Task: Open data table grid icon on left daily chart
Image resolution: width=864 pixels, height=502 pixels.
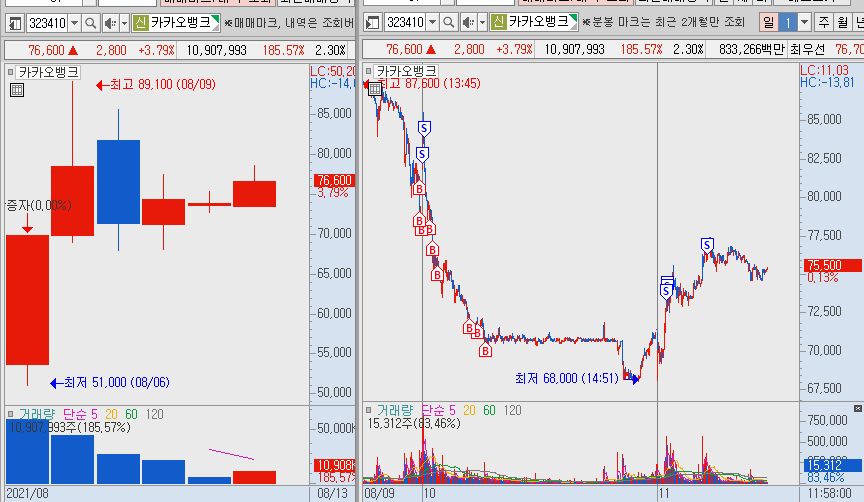Action: point(17,90)
